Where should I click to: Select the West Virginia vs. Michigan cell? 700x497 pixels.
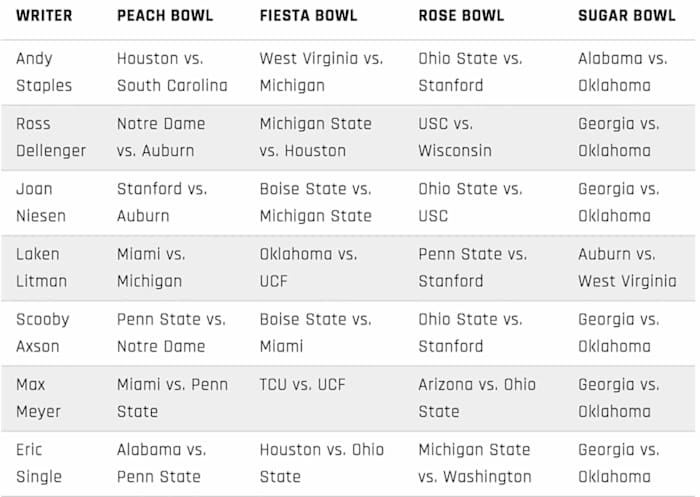tap(320, 72)
